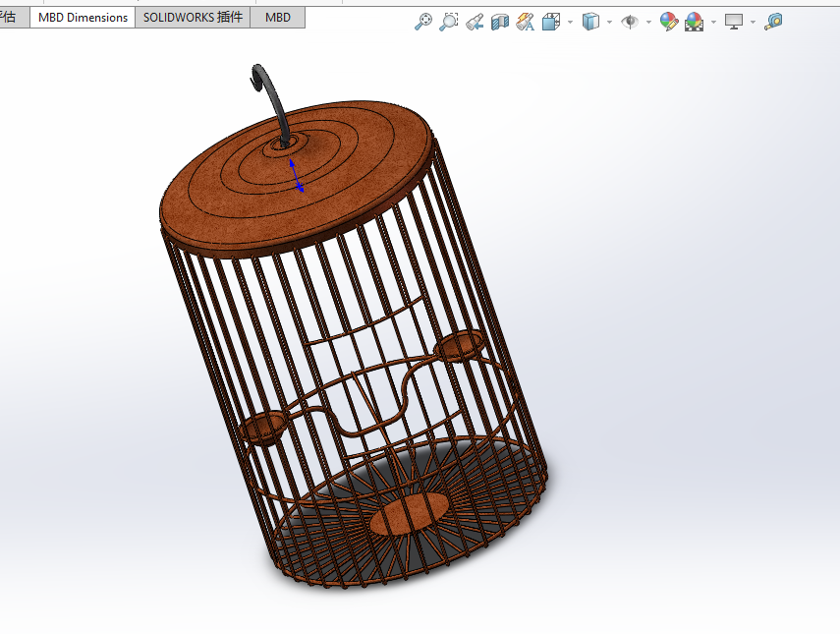Click the Zoom to Fit icon
Viewport: 840px width, 634px height.
pos(423,21)
